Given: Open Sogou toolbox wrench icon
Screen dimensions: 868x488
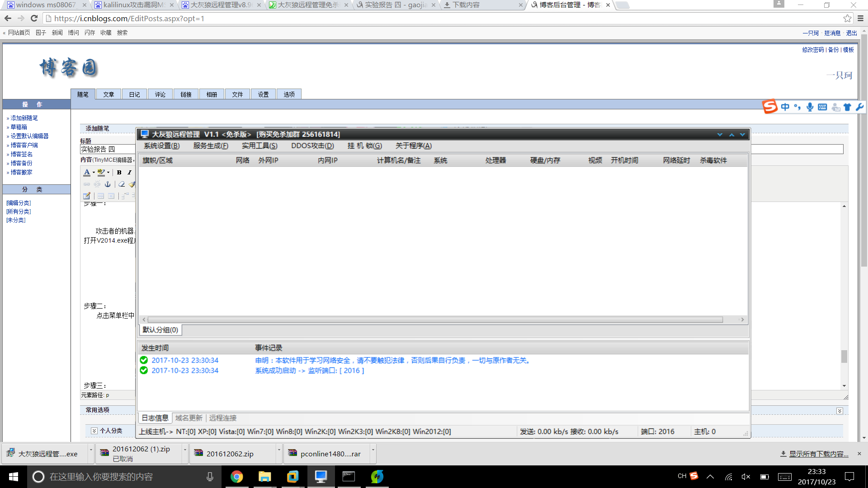Looking at the screenshot, I should (859, 107).
